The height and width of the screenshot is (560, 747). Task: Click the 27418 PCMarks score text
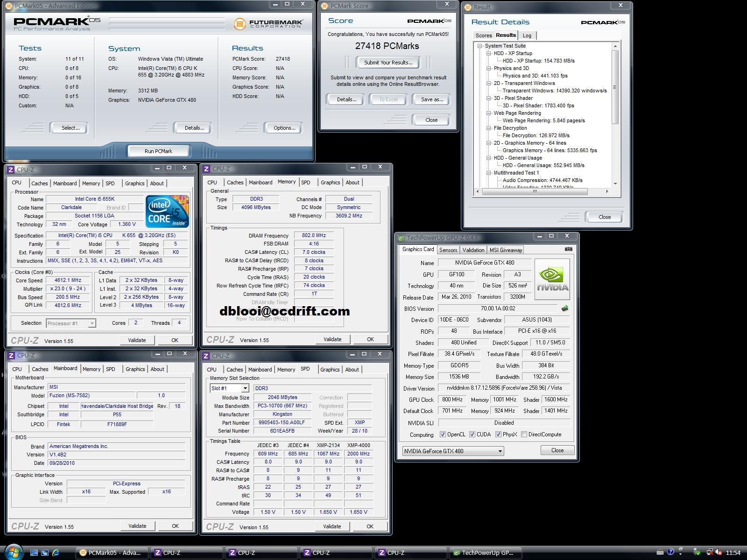pyautogui.click(x=387, y=46)
